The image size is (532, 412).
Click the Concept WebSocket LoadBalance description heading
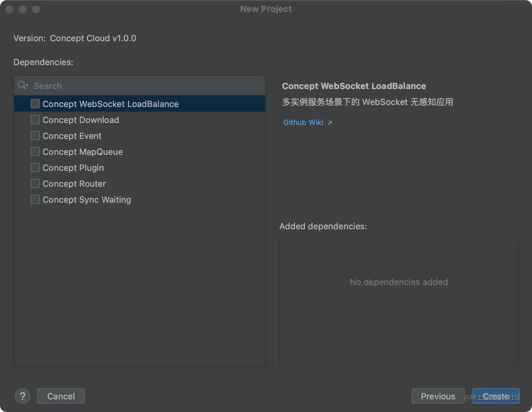point(354,86)
